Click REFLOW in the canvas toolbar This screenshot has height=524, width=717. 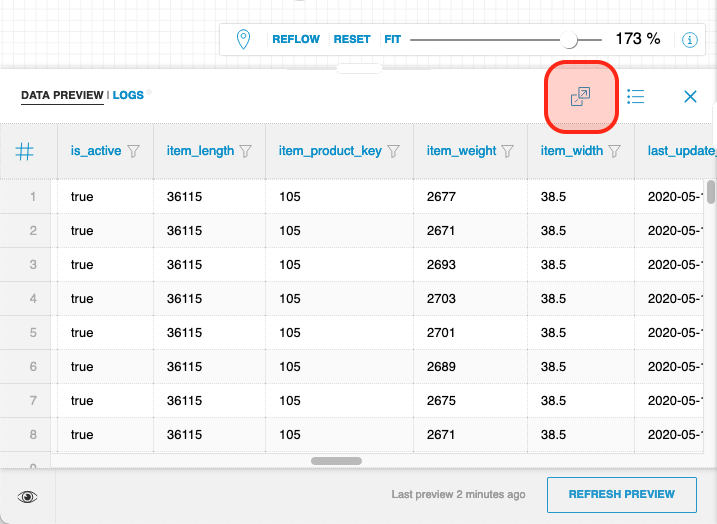(x=296, y=39)
